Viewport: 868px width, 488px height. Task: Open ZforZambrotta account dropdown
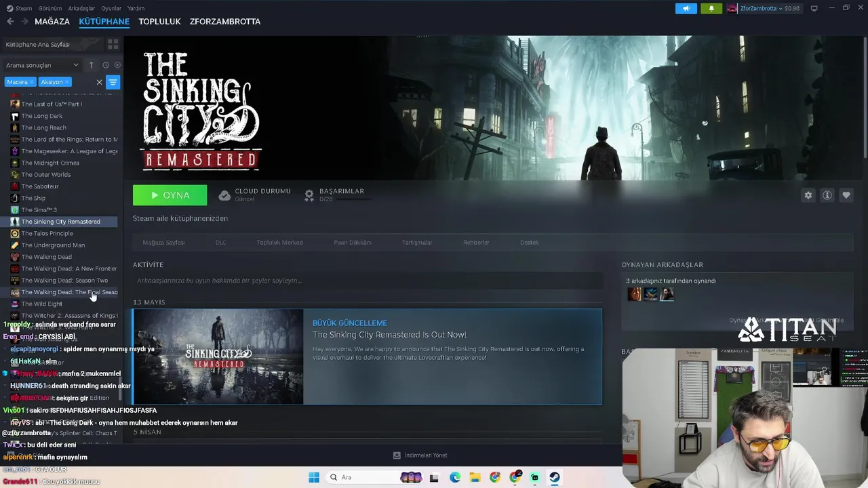763,8
